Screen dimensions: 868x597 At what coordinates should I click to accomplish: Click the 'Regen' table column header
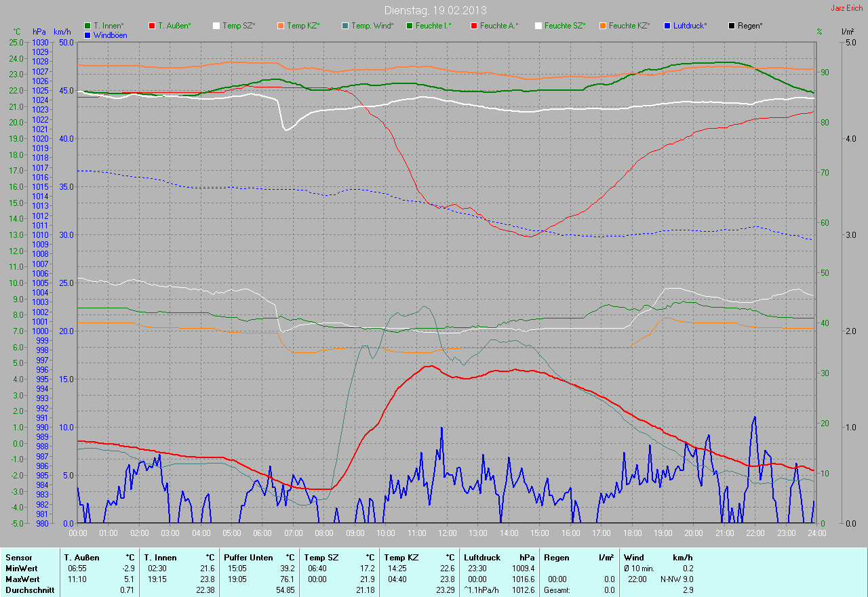point(556,557)
